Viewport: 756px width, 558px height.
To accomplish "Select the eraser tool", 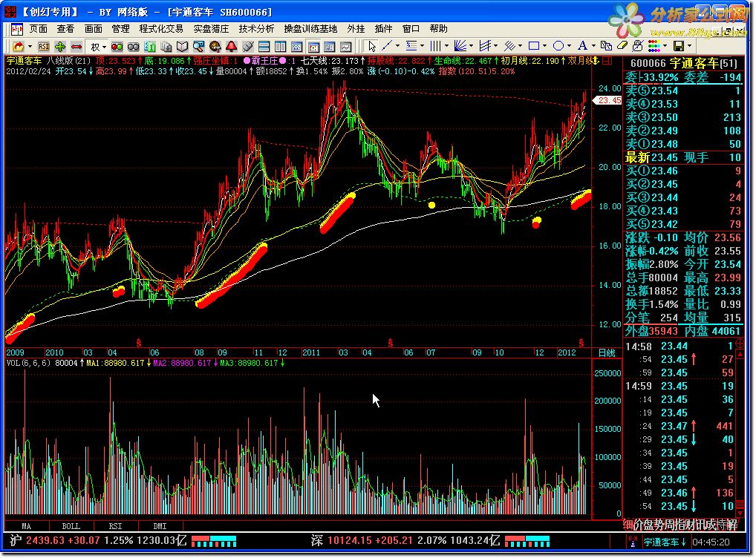I will click(x=622, y=46).
